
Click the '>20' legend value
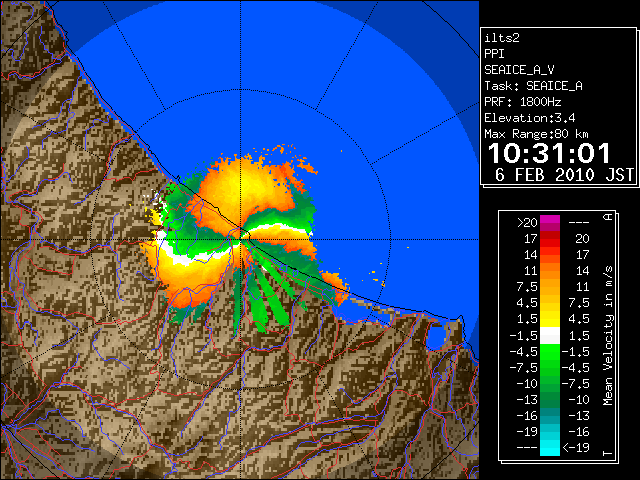(x=527, y=223)
